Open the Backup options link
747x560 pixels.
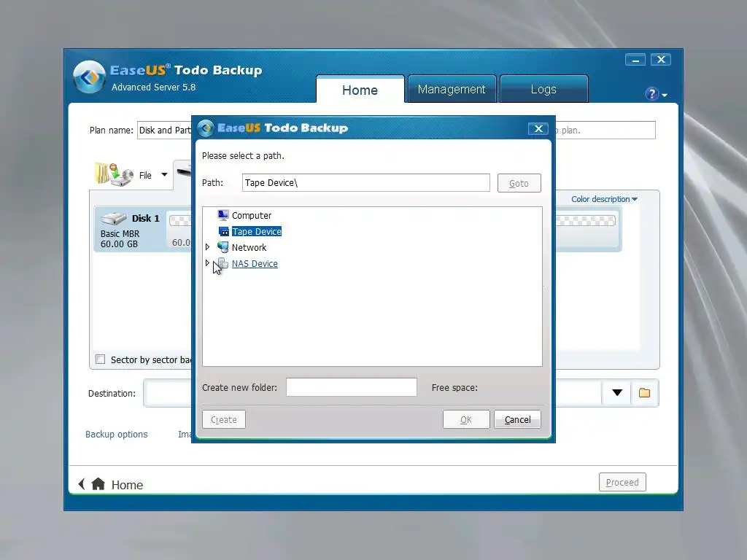tap(116, 435)
